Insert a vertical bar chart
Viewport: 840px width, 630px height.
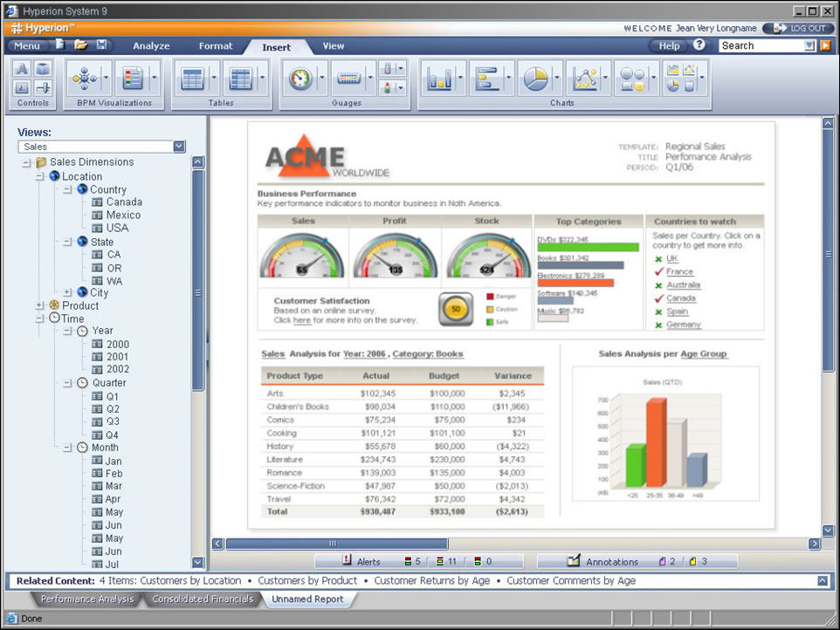click(x=439, y=79)
